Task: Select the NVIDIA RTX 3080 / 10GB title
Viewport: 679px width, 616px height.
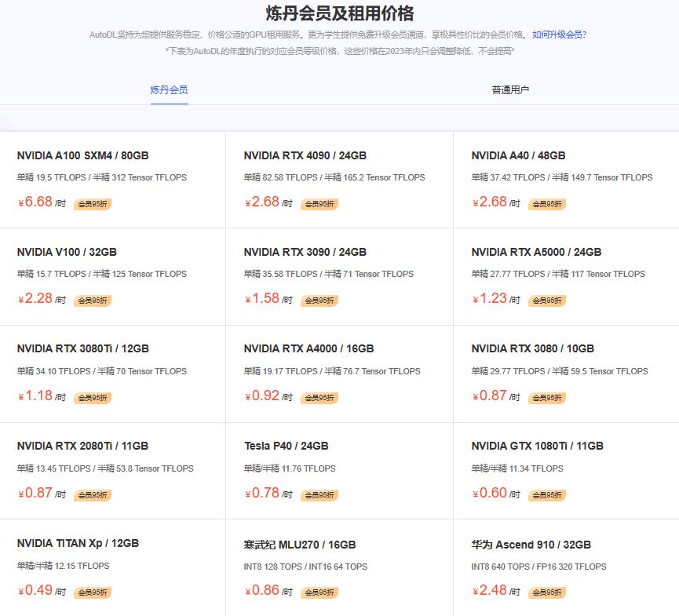Action: 533,348
